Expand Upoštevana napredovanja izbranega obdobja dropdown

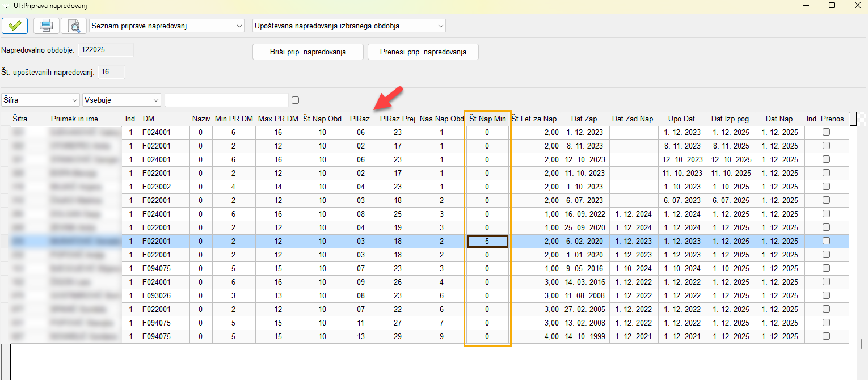coord(349,26)
